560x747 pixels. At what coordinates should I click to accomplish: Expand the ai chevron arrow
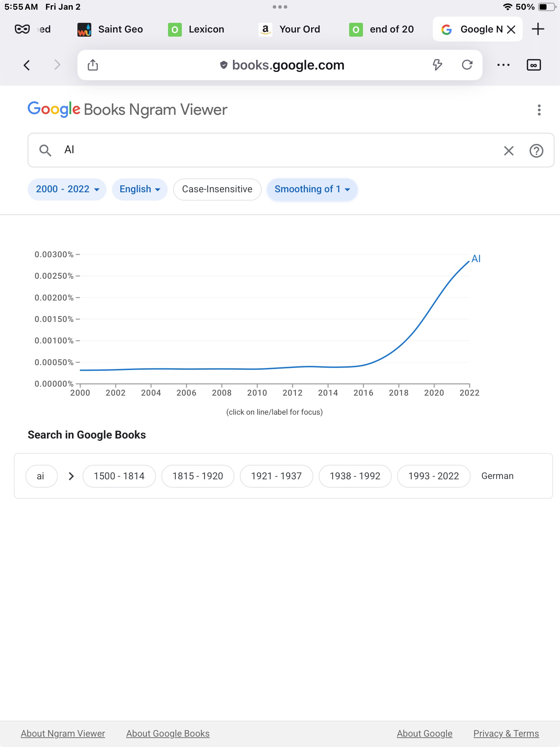click(x=71, y=476)
